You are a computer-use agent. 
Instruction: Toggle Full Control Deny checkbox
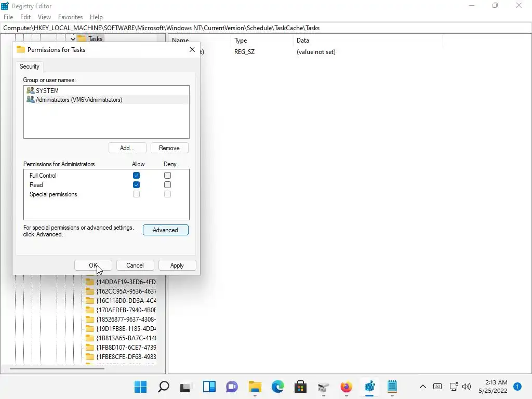(167, 176)
